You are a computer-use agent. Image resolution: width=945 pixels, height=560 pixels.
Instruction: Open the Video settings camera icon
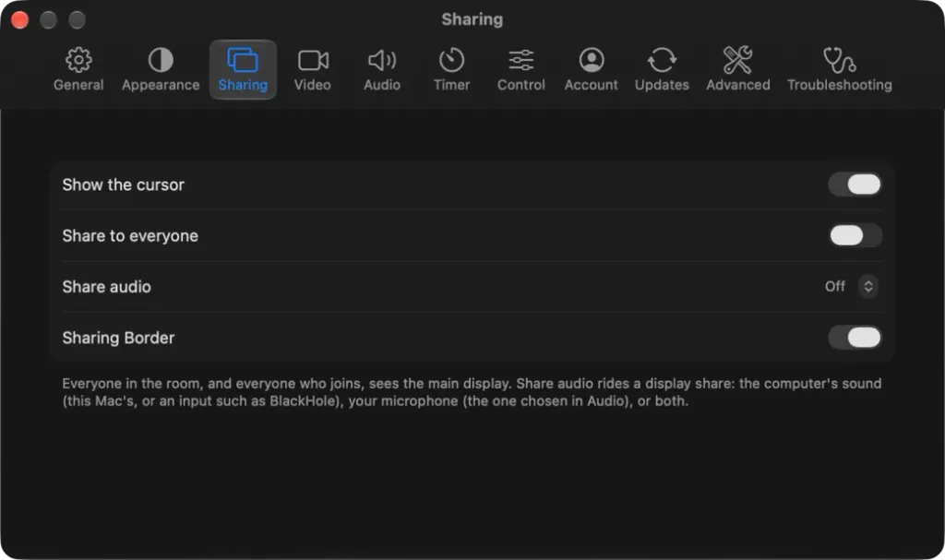coord(312,69)
